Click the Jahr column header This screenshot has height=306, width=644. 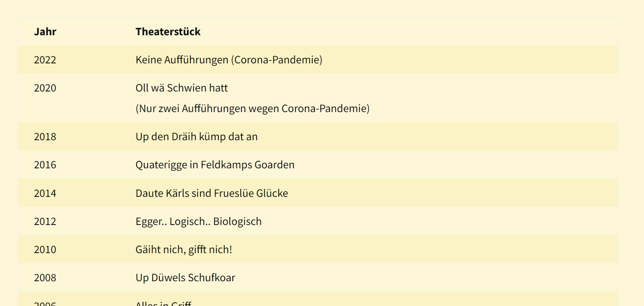pos(45,31)
